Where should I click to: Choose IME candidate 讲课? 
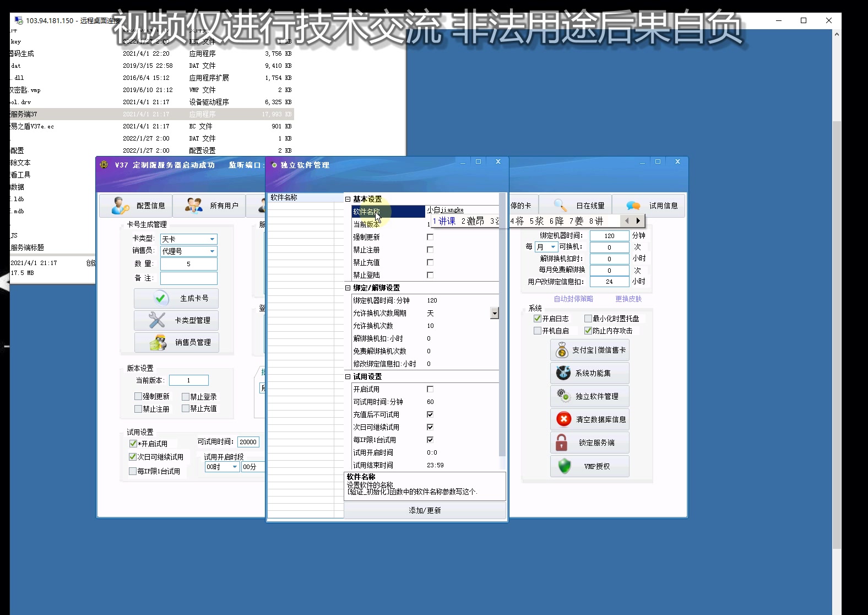point(444,221)
